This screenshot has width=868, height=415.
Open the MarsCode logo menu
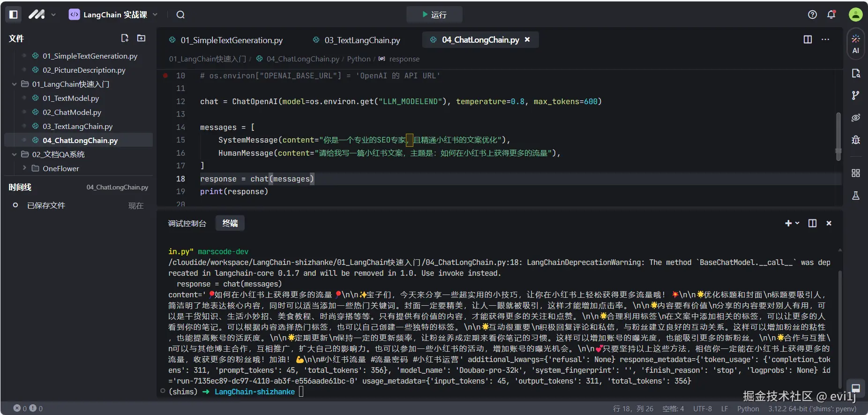pos(37,15)
